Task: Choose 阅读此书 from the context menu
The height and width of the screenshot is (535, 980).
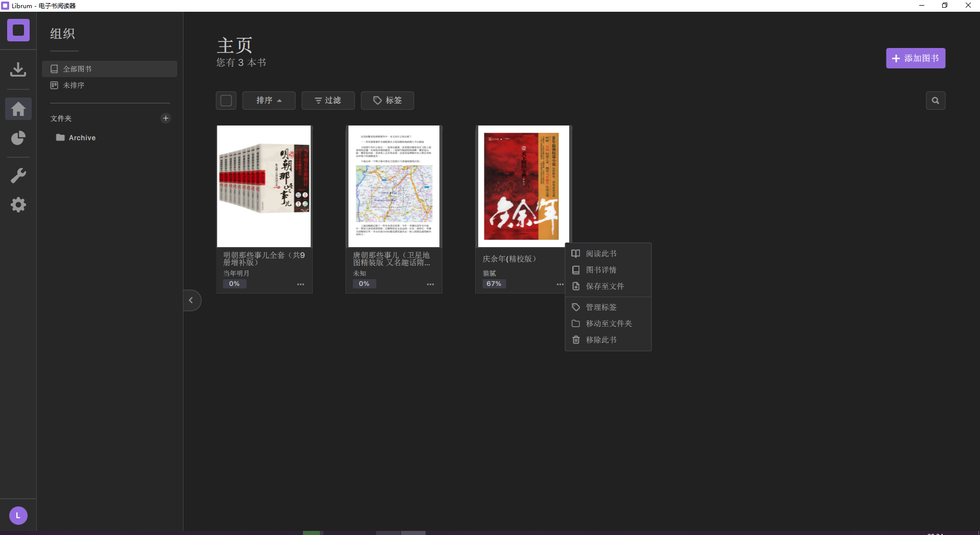Action: (x=601, y=253)
